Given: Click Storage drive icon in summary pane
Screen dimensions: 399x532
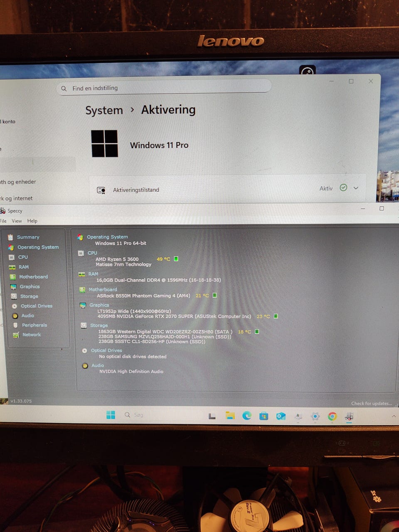Looking at the screenshot, I should [x=84, y=325].
